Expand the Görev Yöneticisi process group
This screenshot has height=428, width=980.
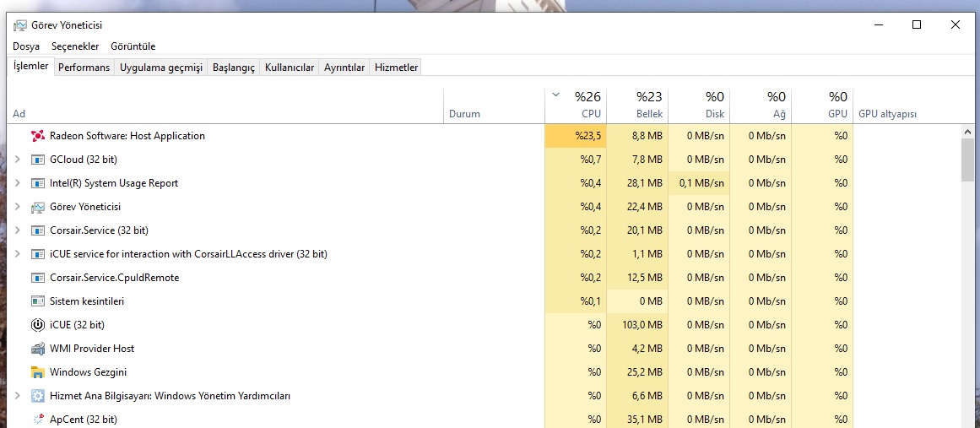18,207
